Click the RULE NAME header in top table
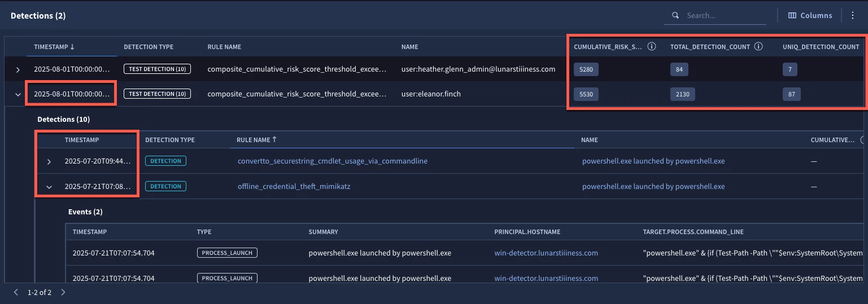The image size is (868, 304). tap(224, 47)
